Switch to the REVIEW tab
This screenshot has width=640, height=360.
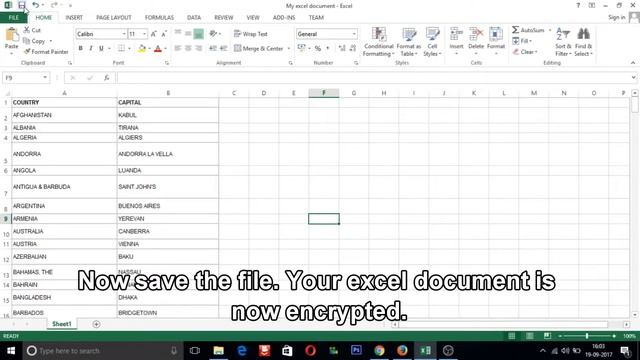pyautogui.click(x=224, y=18)
